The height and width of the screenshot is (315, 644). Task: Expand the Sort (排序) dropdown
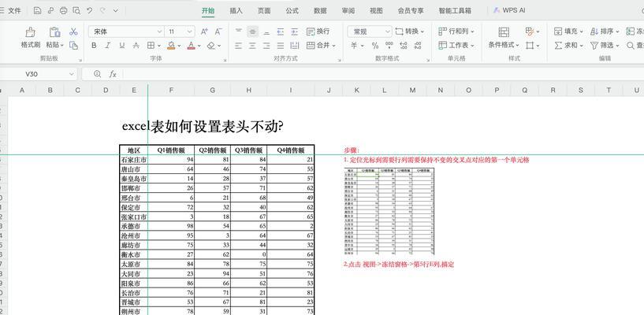[x=617, y=31]
